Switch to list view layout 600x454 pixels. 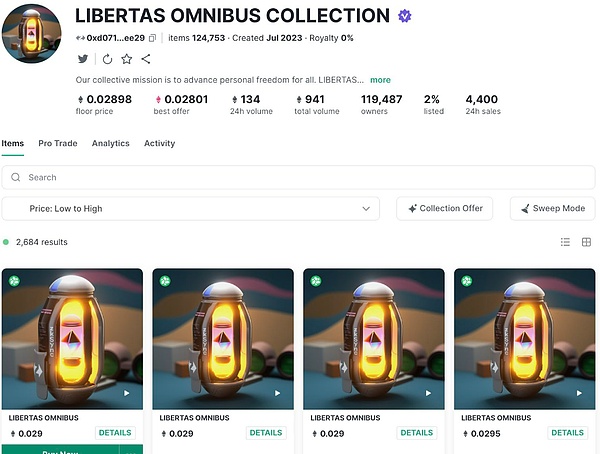tap(565, 242)
